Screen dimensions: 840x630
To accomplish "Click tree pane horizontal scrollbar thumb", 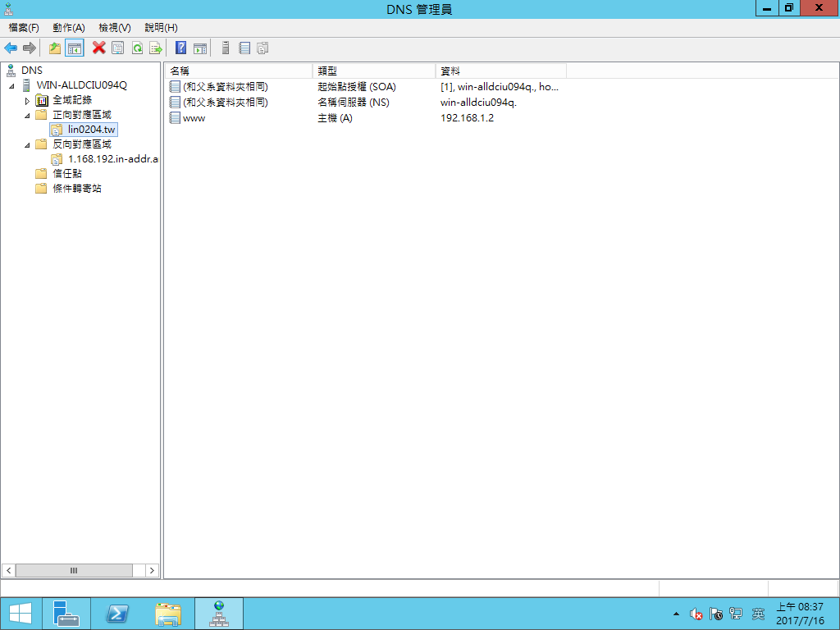I will point(74,571).
